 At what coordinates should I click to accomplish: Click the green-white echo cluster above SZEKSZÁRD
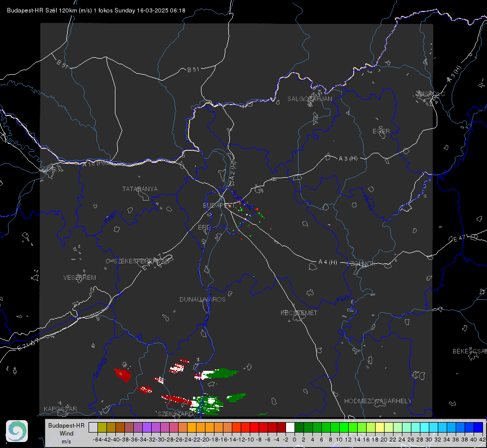207,405
